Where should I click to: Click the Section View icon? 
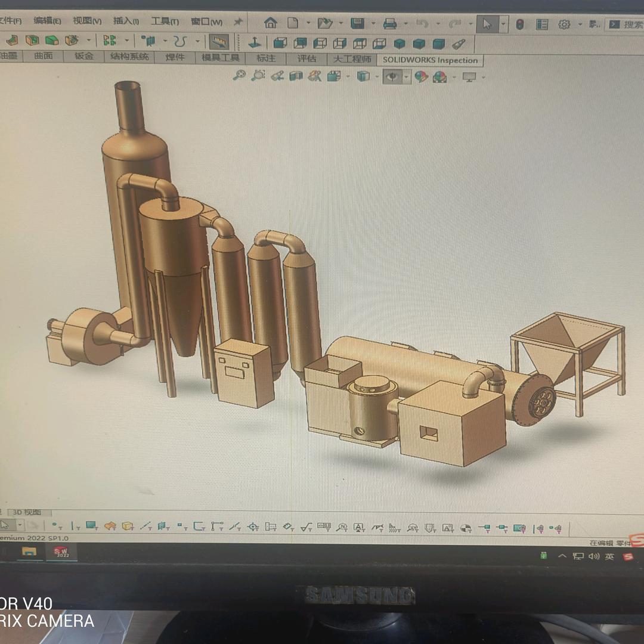click(x=296, y=76)
